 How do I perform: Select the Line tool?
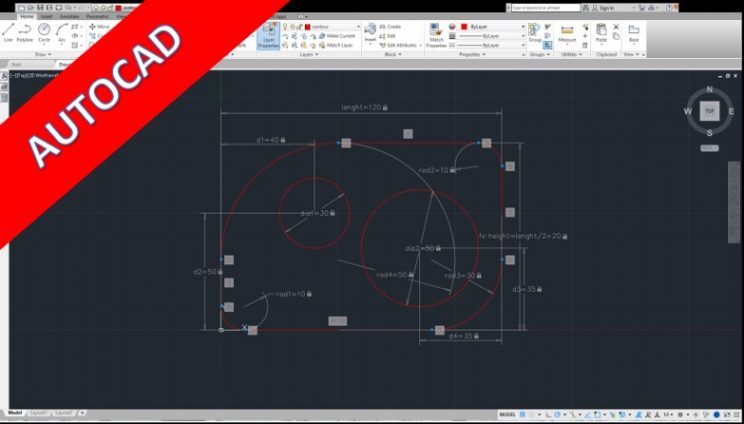[x=9, y=33]
